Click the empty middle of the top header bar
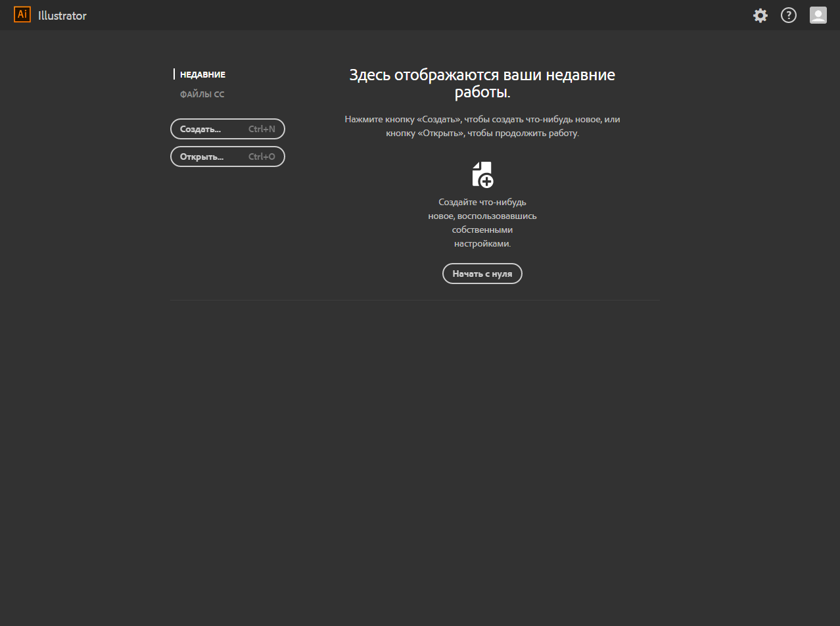Viewport: 840px width, 626px height. coord(421,15)
